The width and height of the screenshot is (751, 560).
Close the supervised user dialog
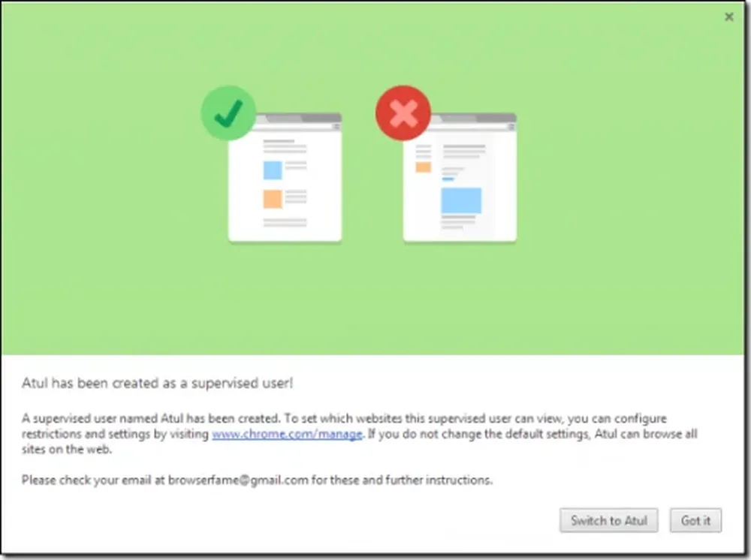point(728,17)
